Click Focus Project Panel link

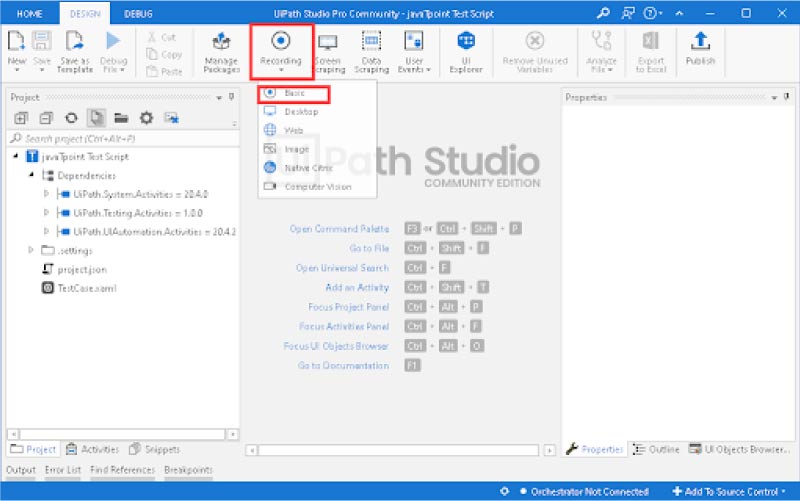(348, 307)
